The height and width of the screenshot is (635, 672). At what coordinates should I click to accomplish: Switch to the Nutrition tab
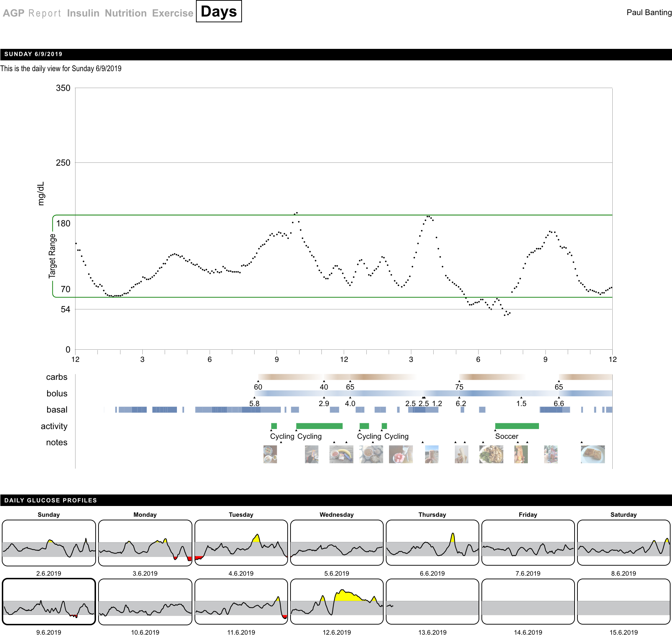(125, 13)
